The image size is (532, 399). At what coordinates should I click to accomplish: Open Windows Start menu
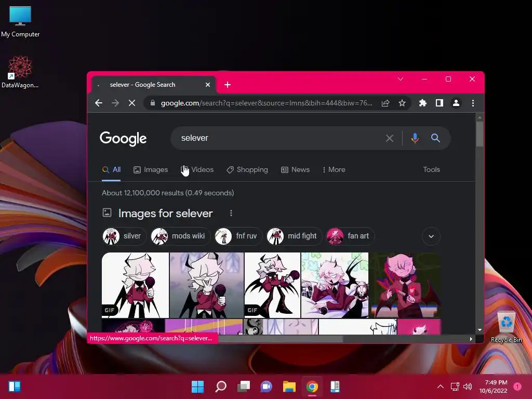click(197, 387)
